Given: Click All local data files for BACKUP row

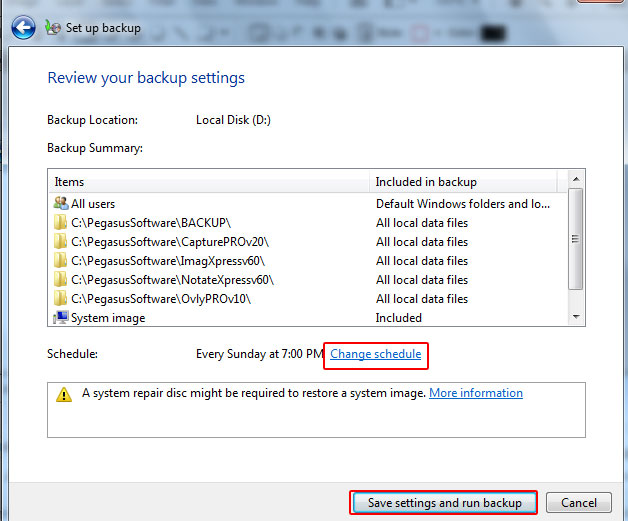Looking at the screenshot, I should coord(422,223).
